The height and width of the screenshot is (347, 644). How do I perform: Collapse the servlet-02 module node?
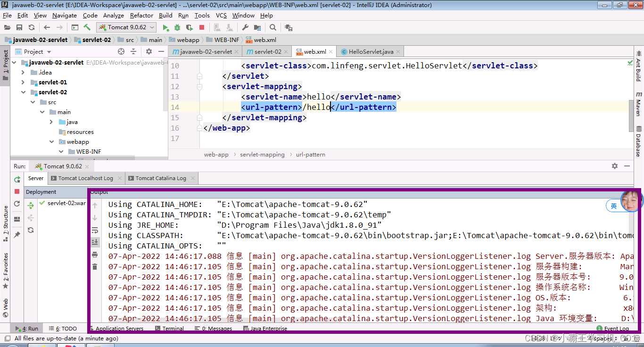pos(23,92)
